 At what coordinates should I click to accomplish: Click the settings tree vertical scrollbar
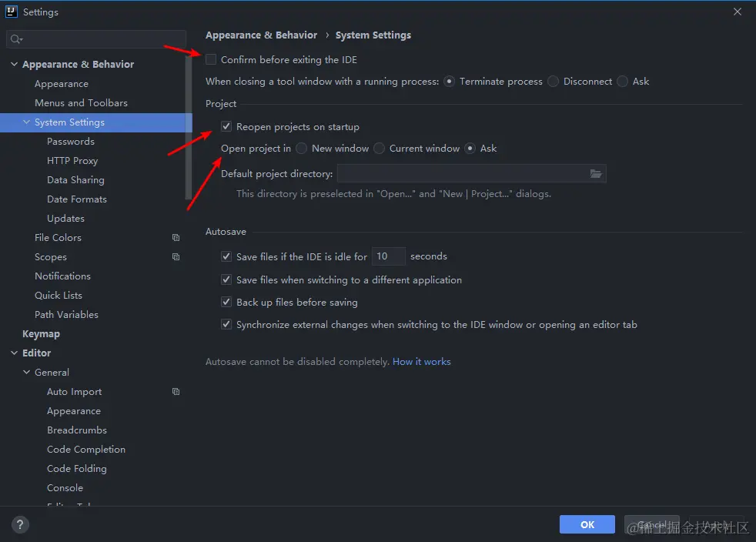(x=189, y=126)
